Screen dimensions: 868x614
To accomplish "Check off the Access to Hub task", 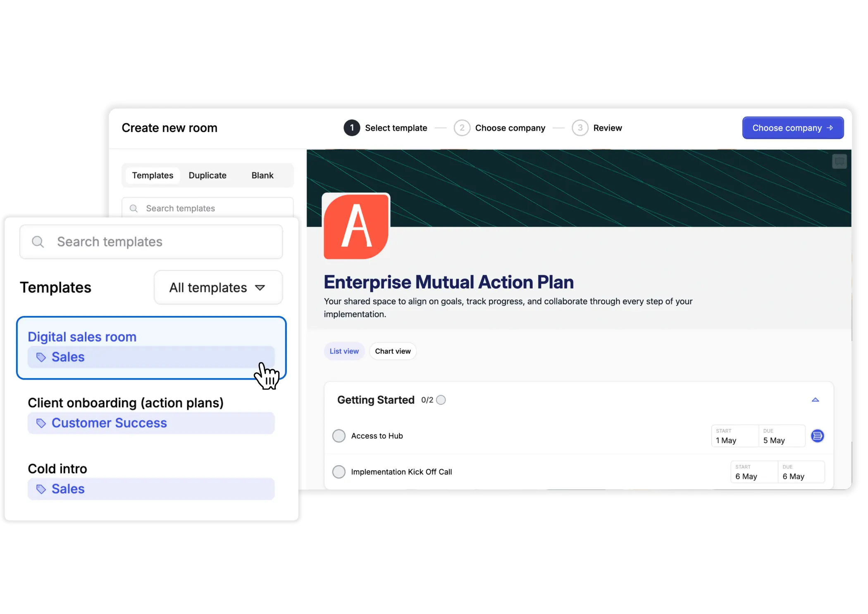I will pos(339,436).
